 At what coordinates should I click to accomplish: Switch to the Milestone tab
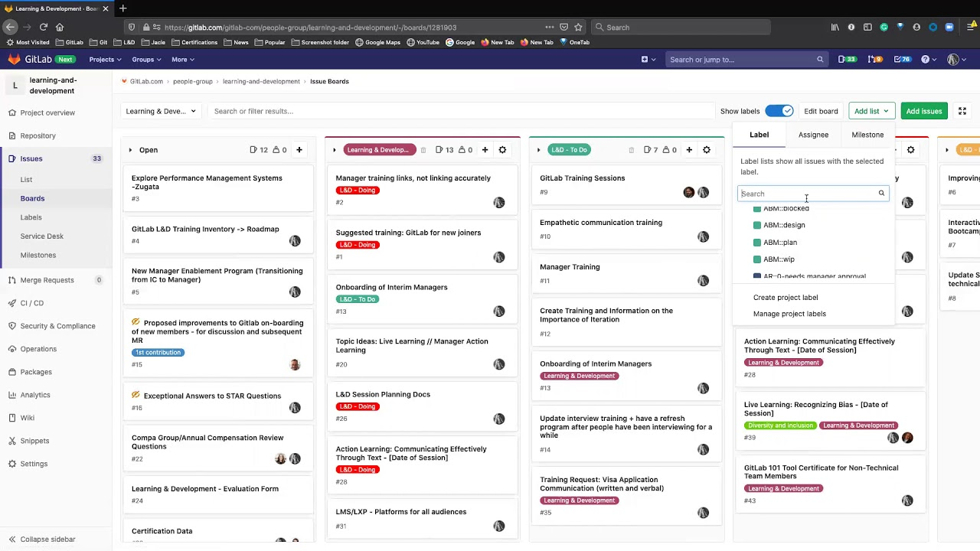pos(867,135)
